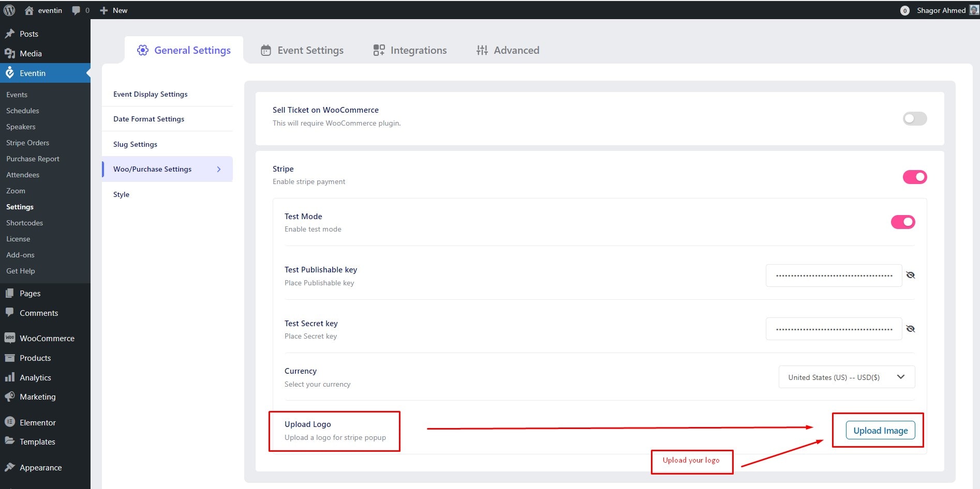Open the Attendees submenu link
Image resolution: width=980 pixels, height=489 pixels.
pyautogui.click(x=23, y=175)
